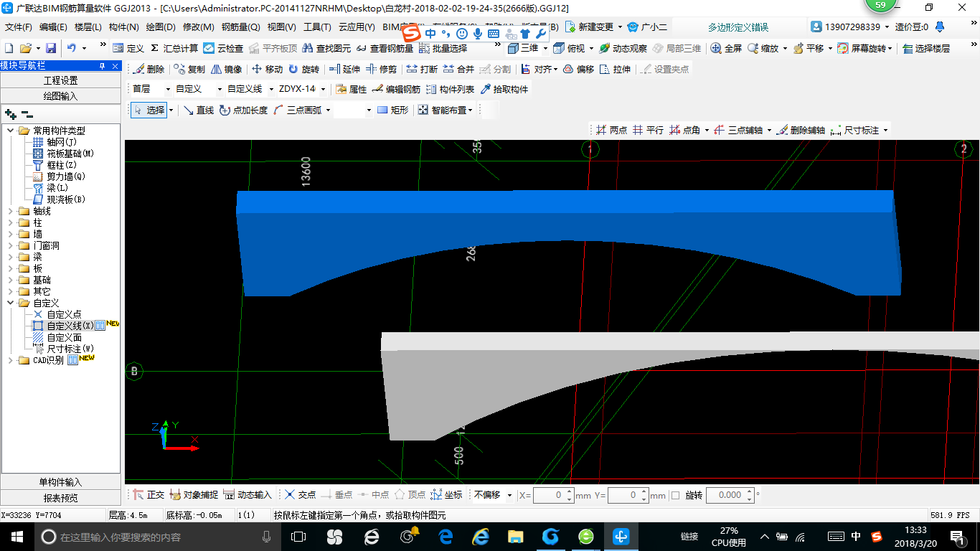
Task: Toggle 对象捕捉 object snap
Action: click(x=194, y=495)
